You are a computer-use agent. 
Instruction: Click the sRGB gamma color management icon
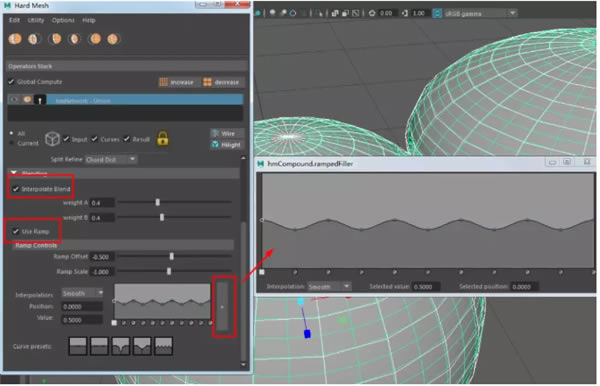click(437, 13)
